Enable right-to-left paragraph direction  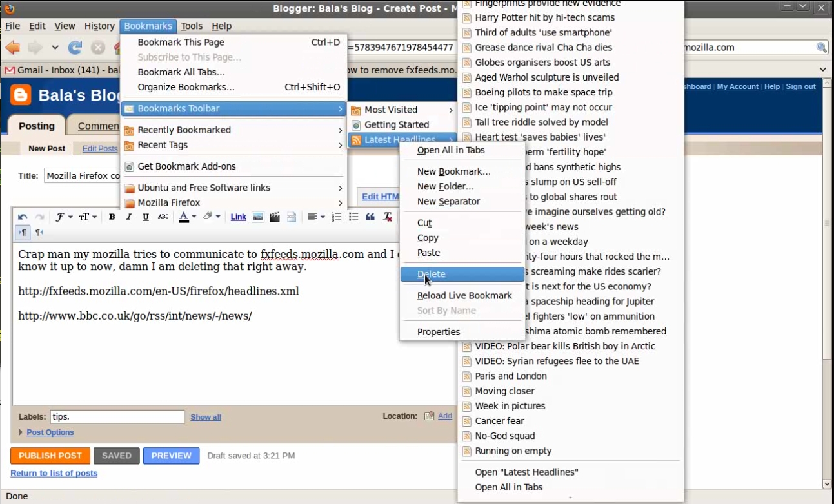39,232
